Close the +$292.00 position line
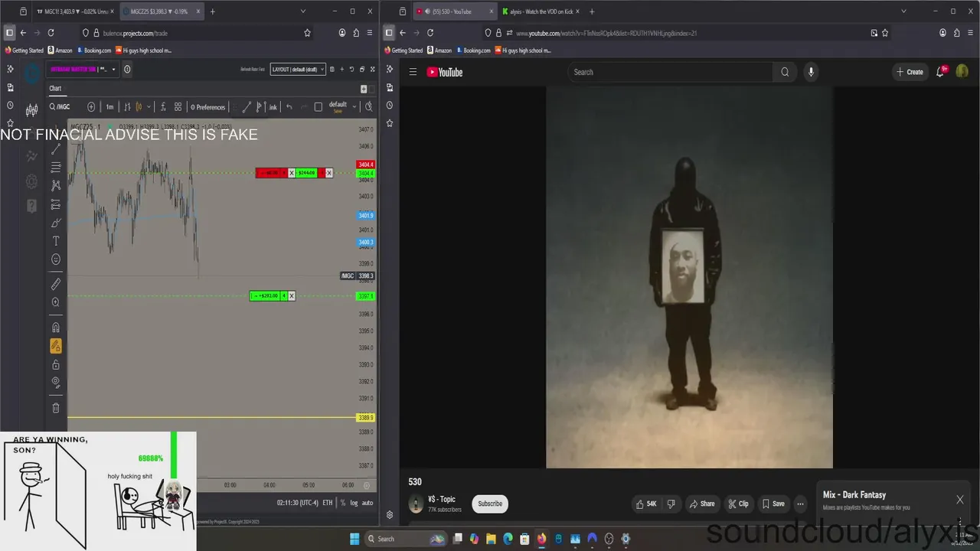The height and width of the screenshot is (551, 980). (292, 296)
